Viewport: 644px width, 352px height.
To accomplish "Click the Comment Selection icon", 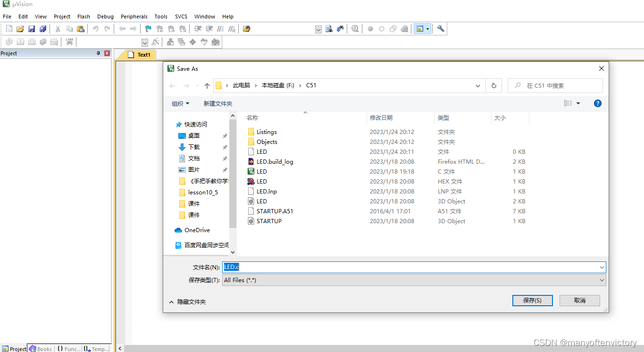I will 221,29.
